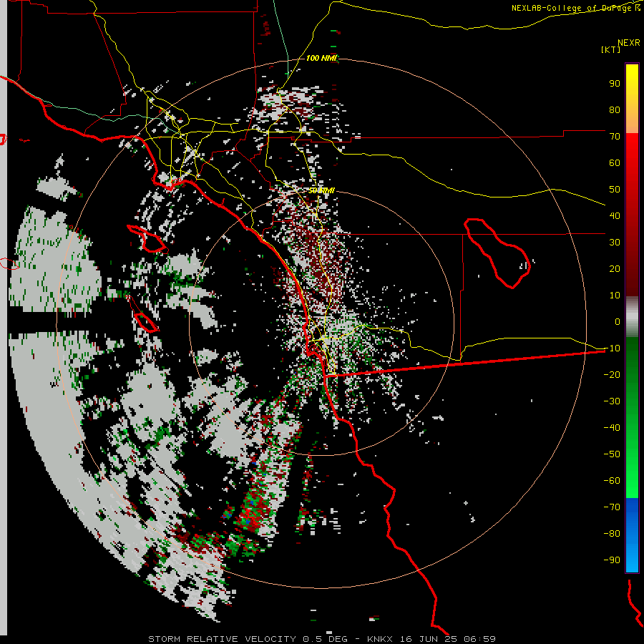Select the -40 scale value
Viewport: 644px width, 644px height.
coord(612,428)
